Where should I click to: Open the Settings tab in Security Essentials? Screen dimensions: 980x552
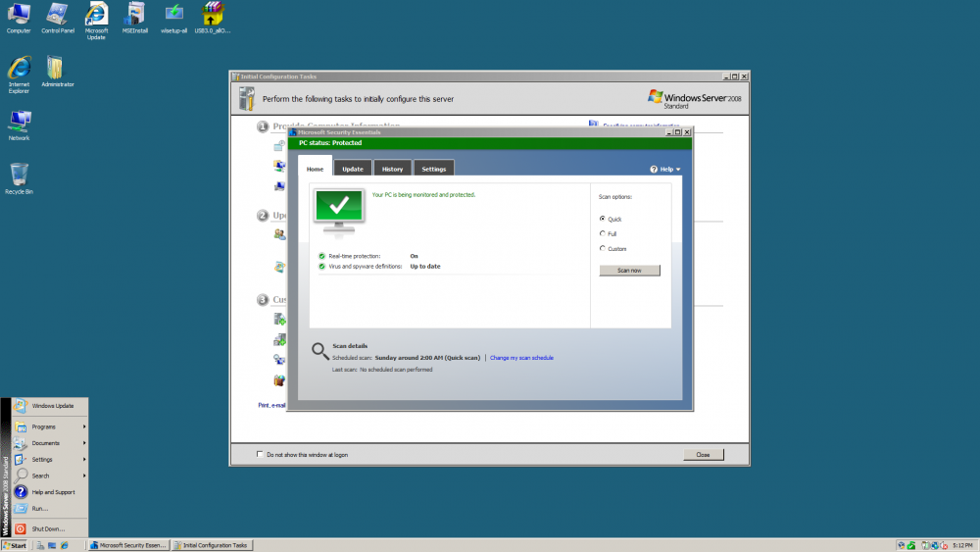tap(434, 169)
